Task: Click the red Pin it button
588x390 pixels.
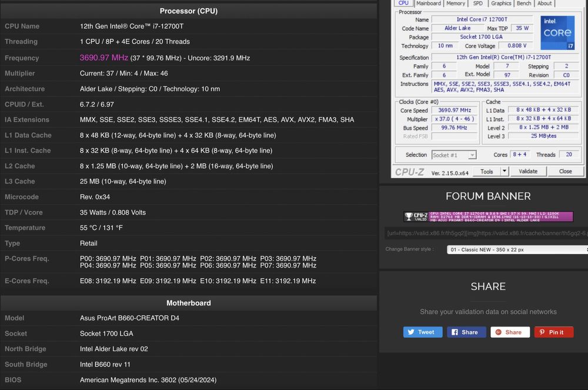Action: tap(553, 332)
